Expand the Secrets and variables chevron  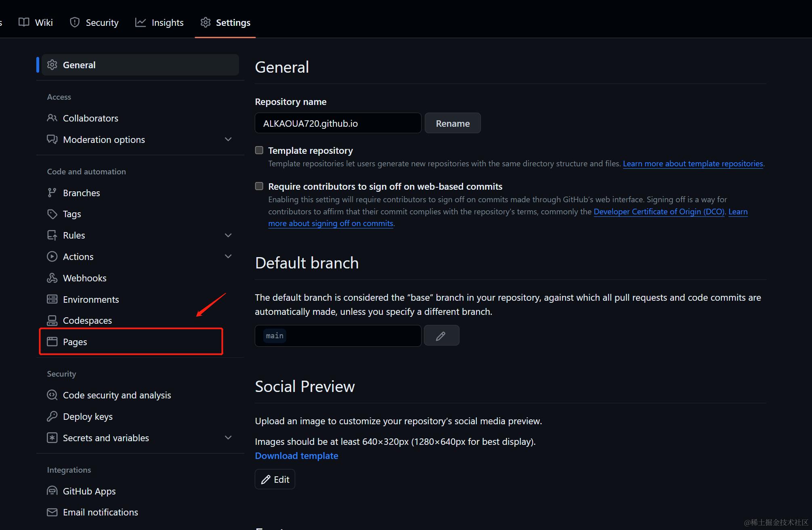click(x=228, y=438)
